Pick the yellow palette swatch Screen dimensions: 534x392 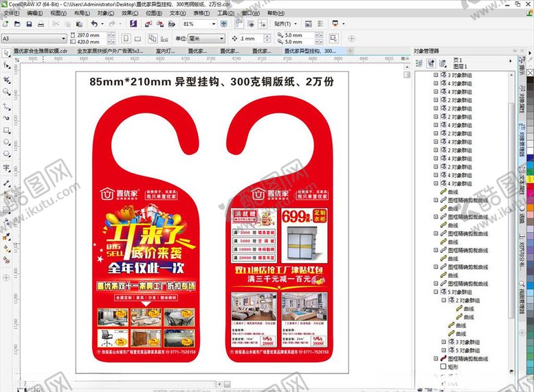coord(531,179)
